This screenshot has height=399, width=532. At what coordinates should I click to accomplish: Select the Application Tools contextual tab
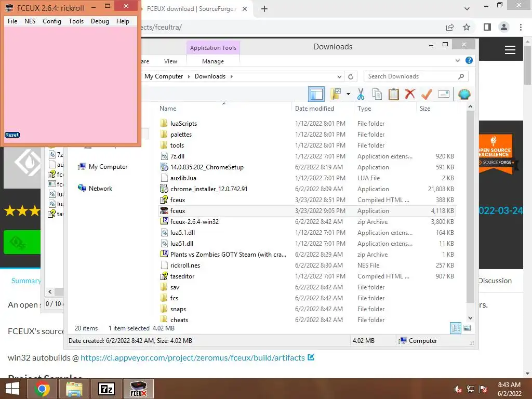click(213, 48)
